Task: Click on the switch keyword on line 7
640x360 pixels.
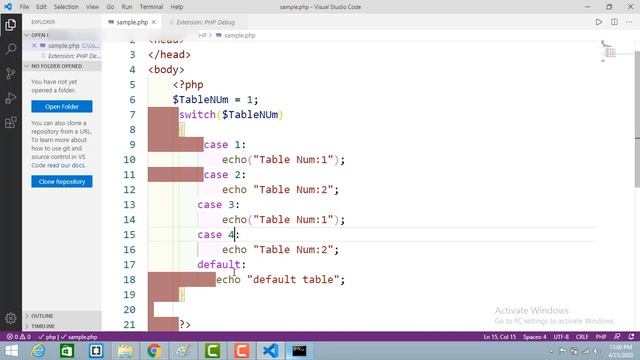Action: pos(197,115)
